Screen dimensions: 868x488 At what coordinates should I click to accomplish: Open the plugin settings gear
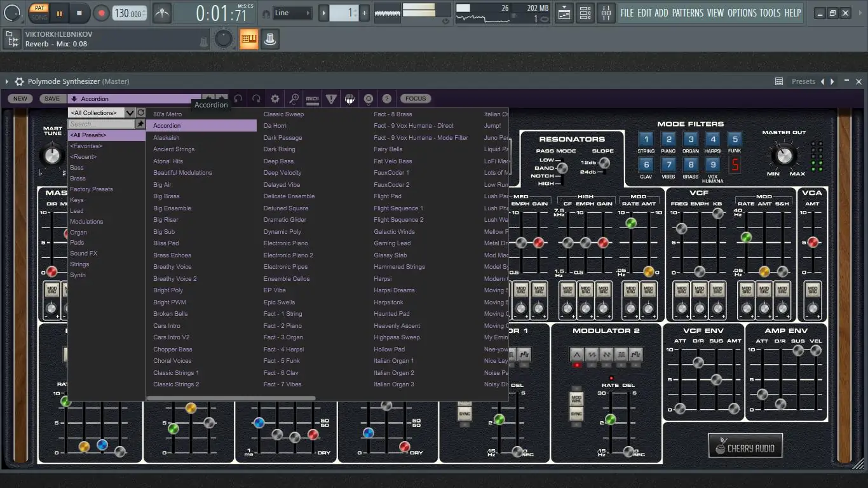point(275,99)
